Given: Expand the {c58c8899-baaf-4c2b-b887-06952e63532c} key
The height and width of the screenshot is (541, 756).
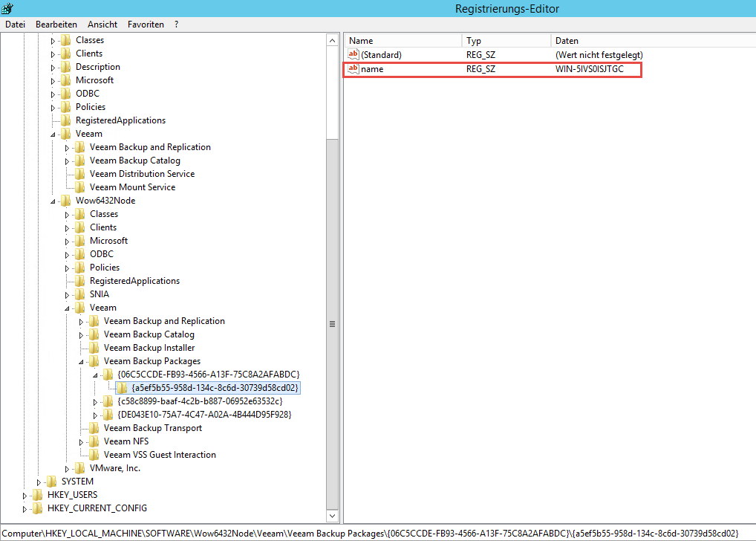Looking at the screenshot, I should 95,402.
